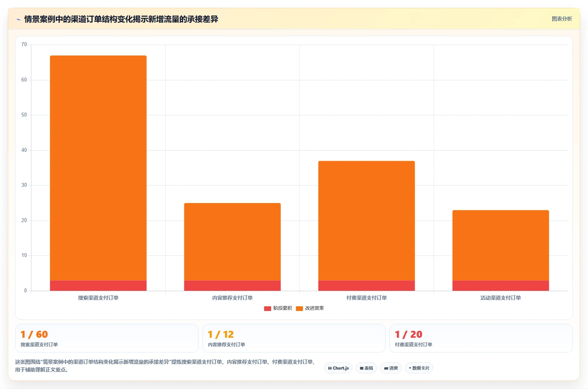This screenshot has width=588, height=389.
Task: Click the y-axis value 40
Action: coord(24,150)
